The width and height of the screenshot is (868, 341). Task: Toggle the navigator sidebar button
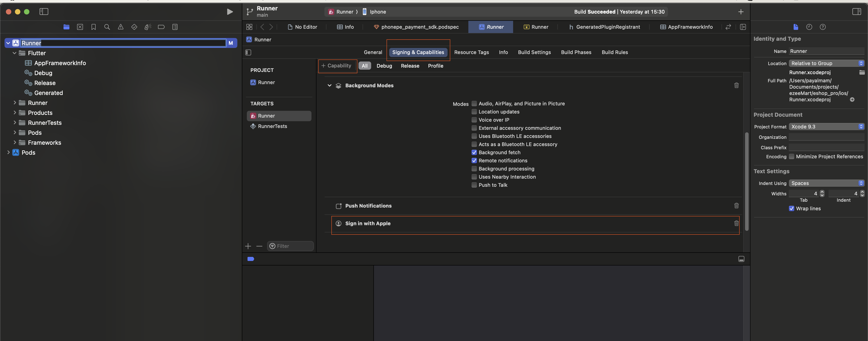click(44, 12)
